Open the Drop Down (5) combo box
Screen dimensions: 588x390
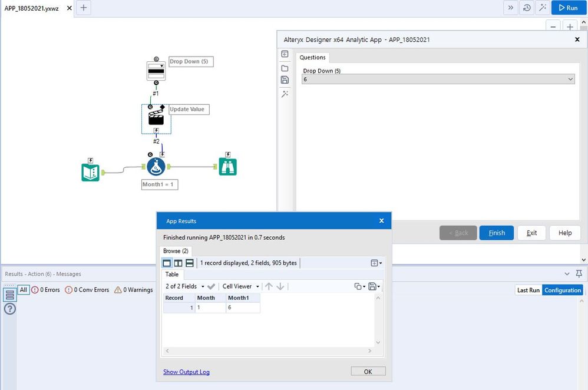click(x=438, y=79)
